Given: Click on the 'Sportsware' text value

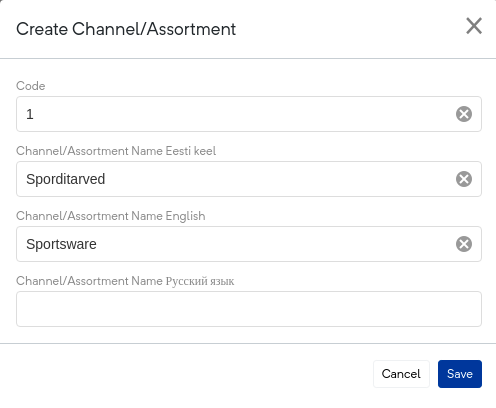Looking at the screenshot, I should coord(61,244).
